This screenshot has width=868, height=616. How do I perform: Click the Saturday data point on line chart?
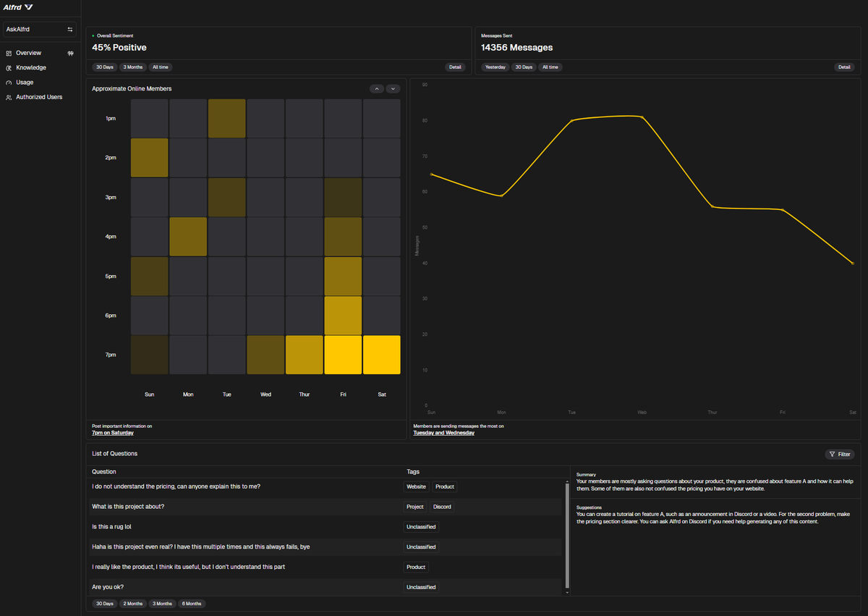point(853,263)
